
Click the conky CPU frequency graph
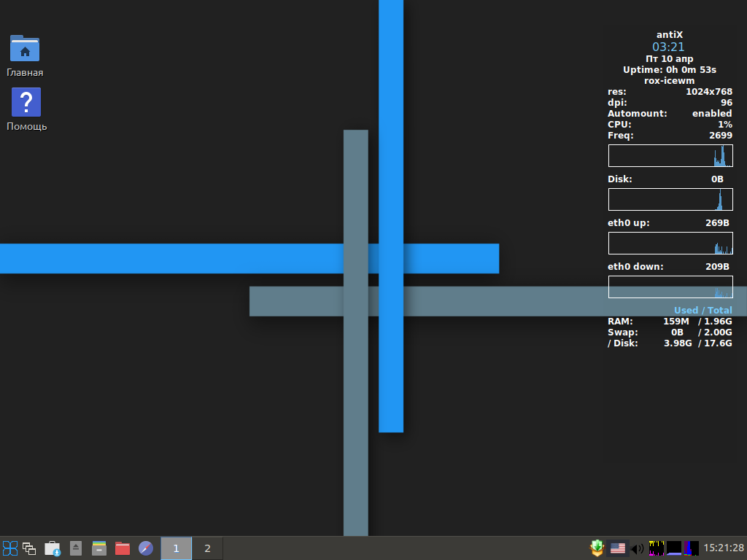tap(670, 156)
